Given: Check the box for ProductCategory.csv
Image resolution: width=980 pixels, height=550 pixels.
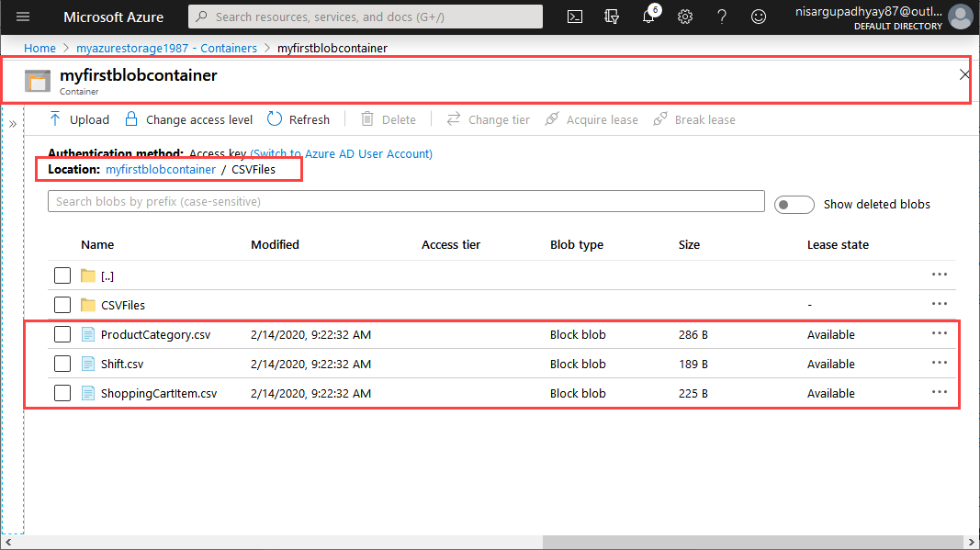Looking at the screenshot, I should coord(62,335).
